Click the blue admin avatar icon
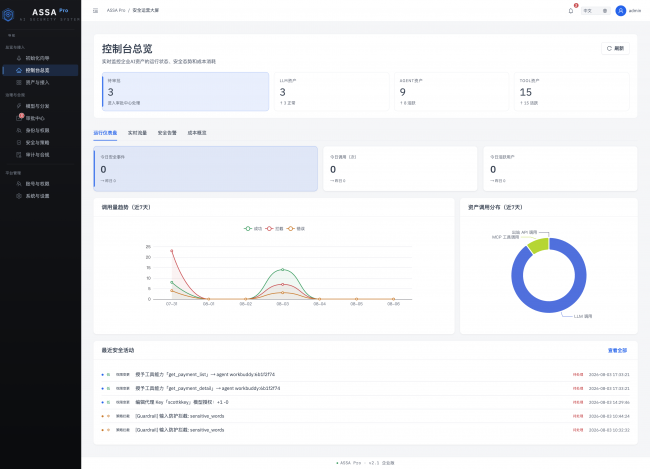 pos(620,11)
